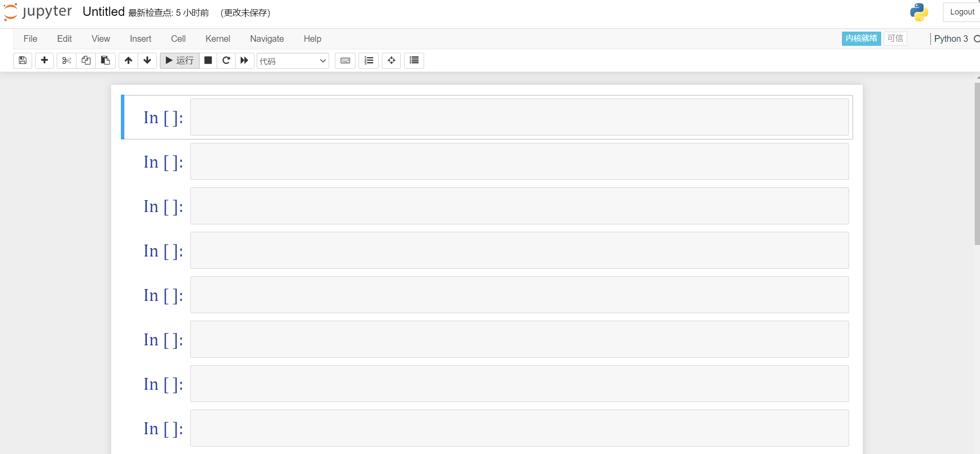Rename the notebook by clicking Untitled
The image size is (980, 454).
[104, 12]
